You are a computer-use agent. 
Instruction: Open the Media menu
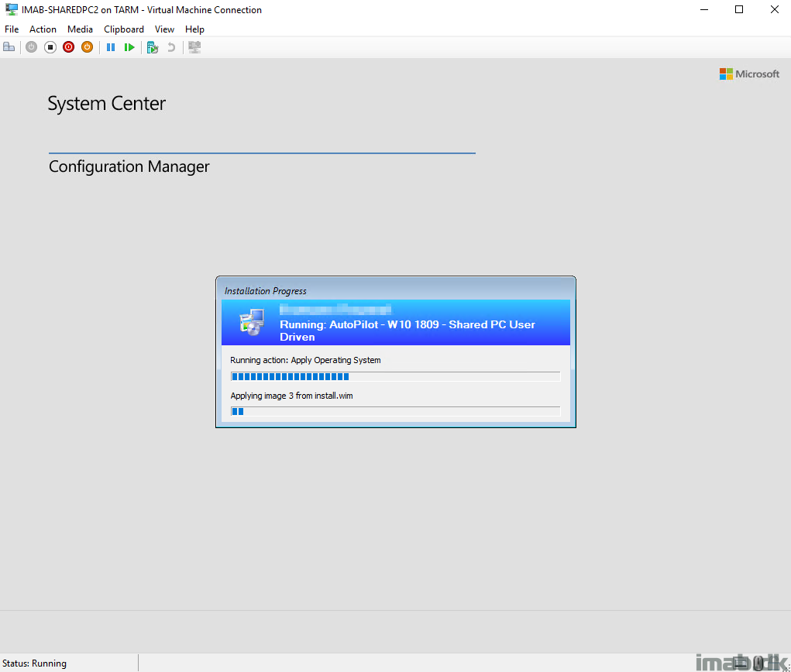pyautogui.click(x=81, y=29)
